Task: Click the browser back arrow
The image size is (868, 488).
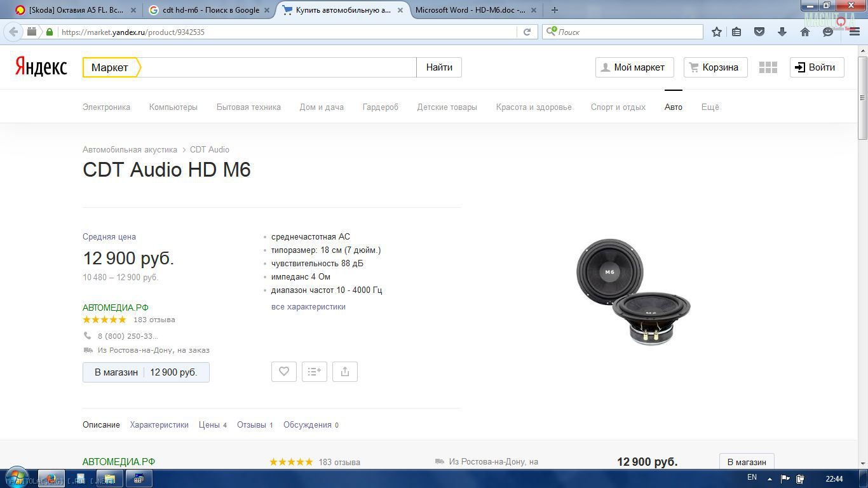Action: pyautogui.click(x=13, y=32)
